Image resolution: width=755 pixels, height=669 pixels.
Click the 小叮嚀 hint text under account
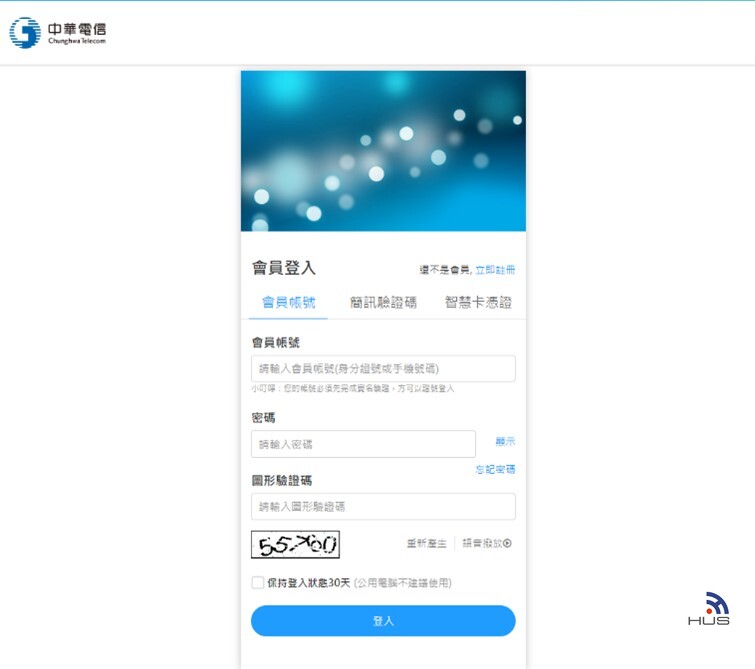pos(352,388)
